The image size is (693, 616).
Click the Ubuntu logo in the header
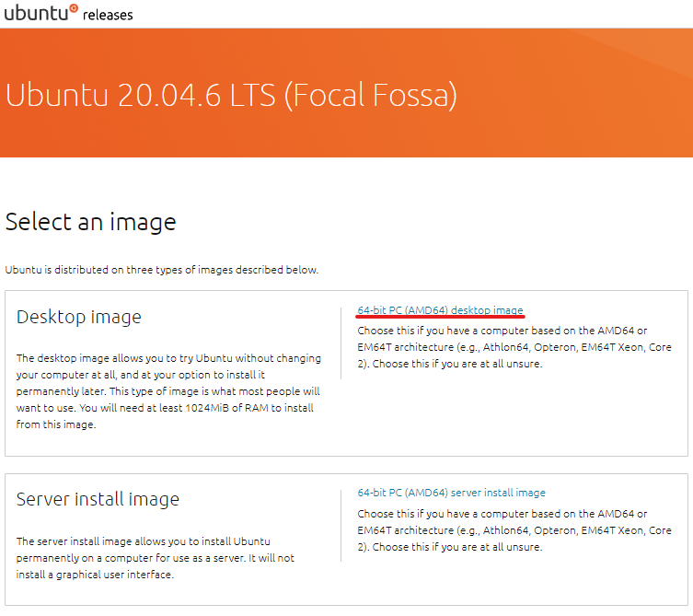tap(41, 13)
